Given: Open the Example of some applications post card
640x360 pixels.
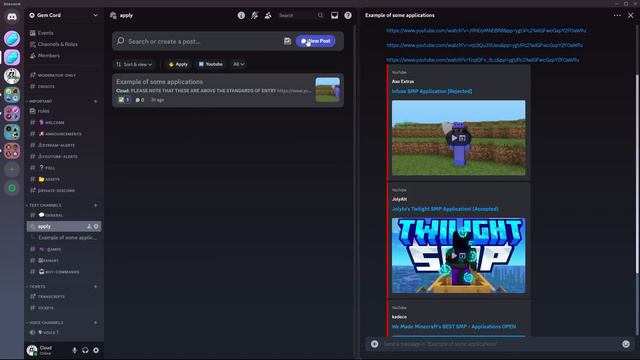Looking at the screenshot, I should (228, 90).
